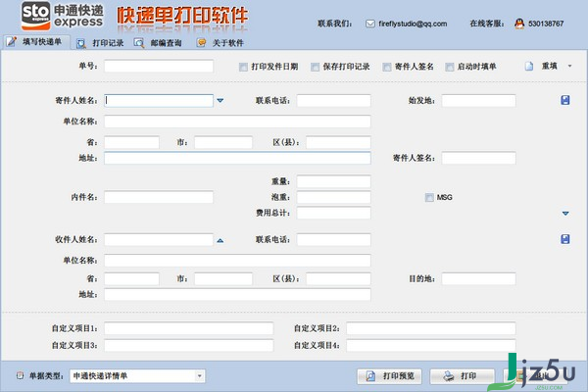Viewport: 588px width, 392px height.
Task: Click the sender 区(县) field
Action: coord(338,142)
